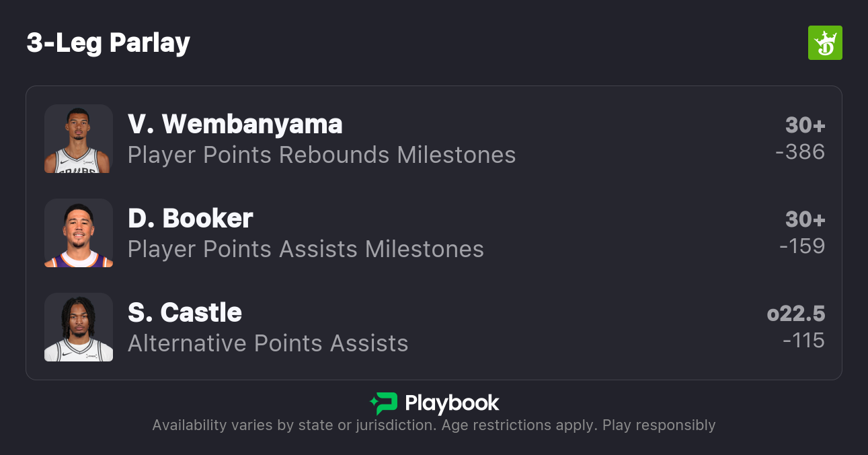
Task: Click S. Castle's player headshot
Action: pyautogui.click(x=79, y=327)
